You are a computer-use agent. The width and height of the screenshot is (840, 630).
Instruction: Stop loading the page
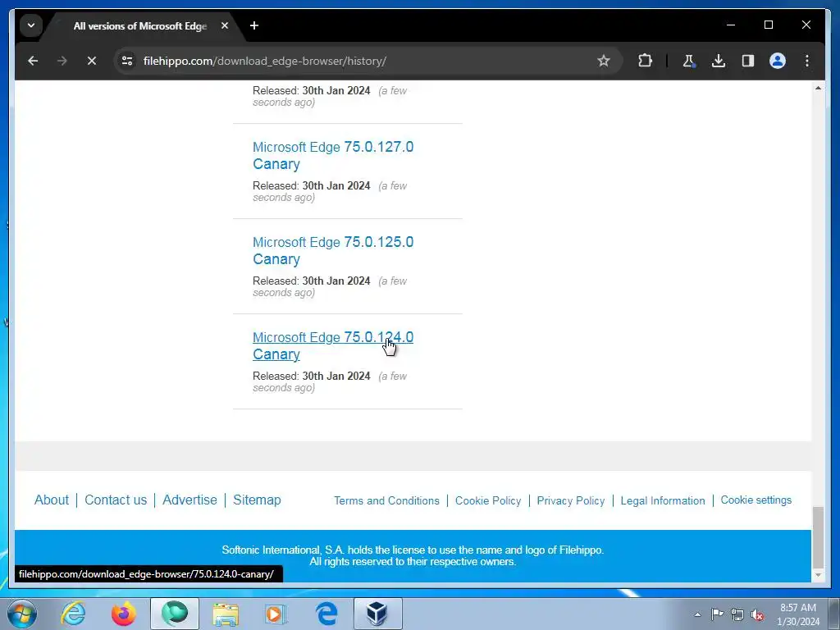pyautogui.click(x=92, y=61)
